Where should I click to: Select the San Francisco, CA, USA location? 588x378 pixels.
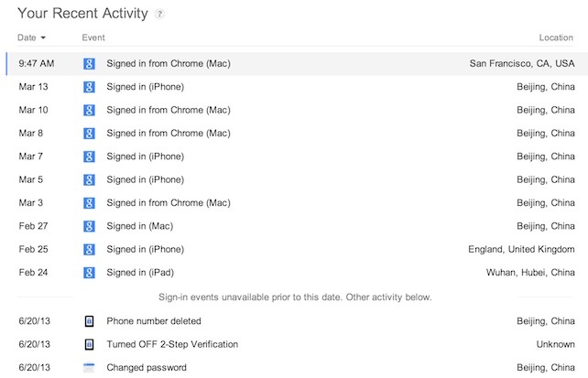click(x=522, y=64)
